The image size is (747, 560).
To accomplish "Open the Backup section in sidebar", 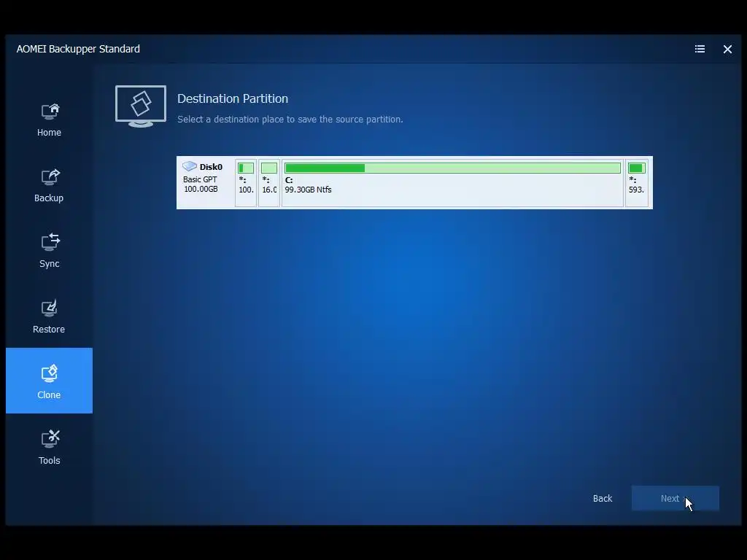I will [49, 187].
